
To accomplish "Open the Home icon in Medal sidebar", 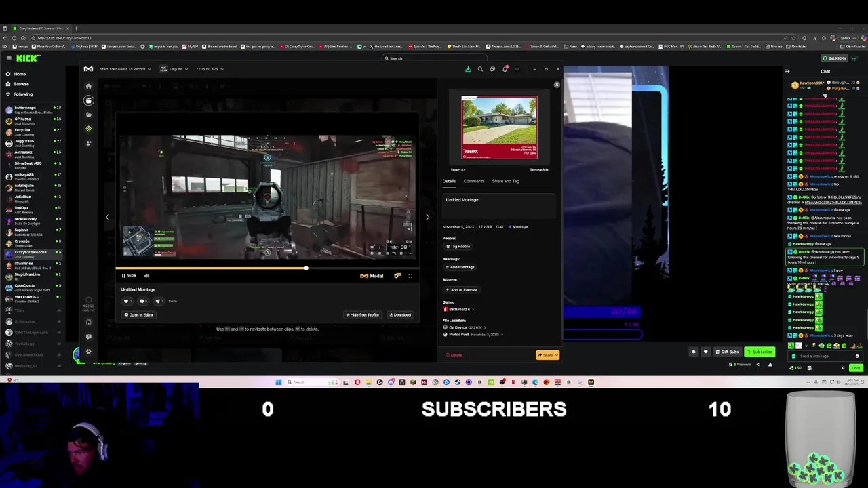I will 88,86.
